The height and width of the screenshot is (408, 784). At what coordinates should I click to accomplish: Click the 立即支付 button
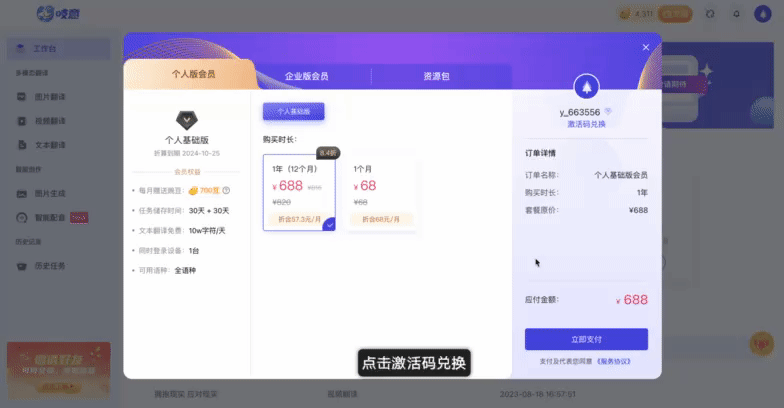click(586, 339)
